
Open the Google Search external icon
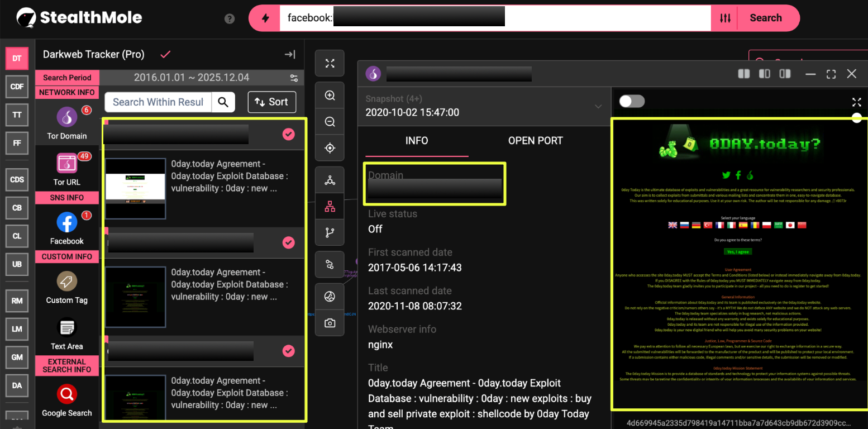coord(66,395)
